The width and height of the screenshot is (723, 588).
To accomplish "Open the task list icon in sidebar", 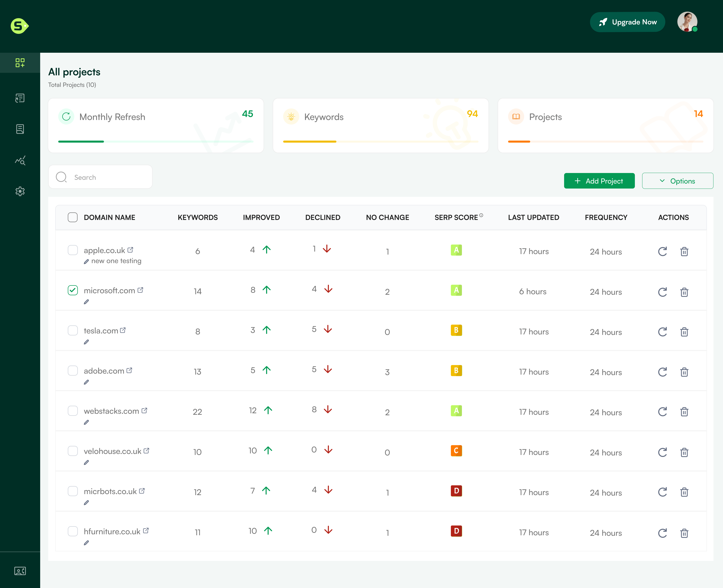I will [x=20, y=98].
